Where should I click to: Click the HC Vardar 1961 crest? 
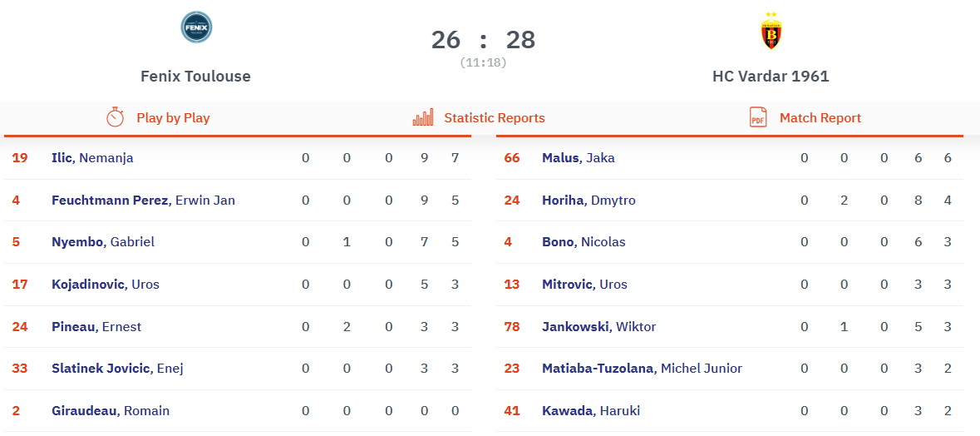[x=771, y=32]
